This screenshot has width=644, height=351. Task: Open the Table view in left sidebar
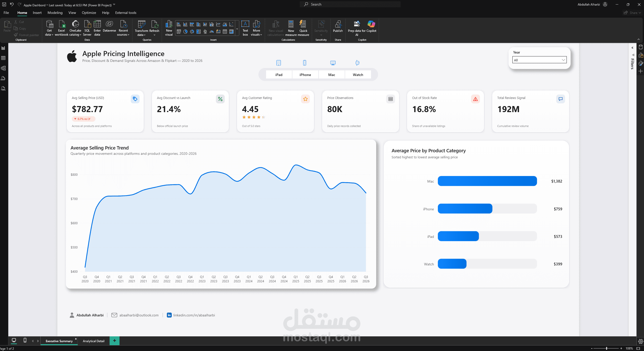click(x=3, y=58)
